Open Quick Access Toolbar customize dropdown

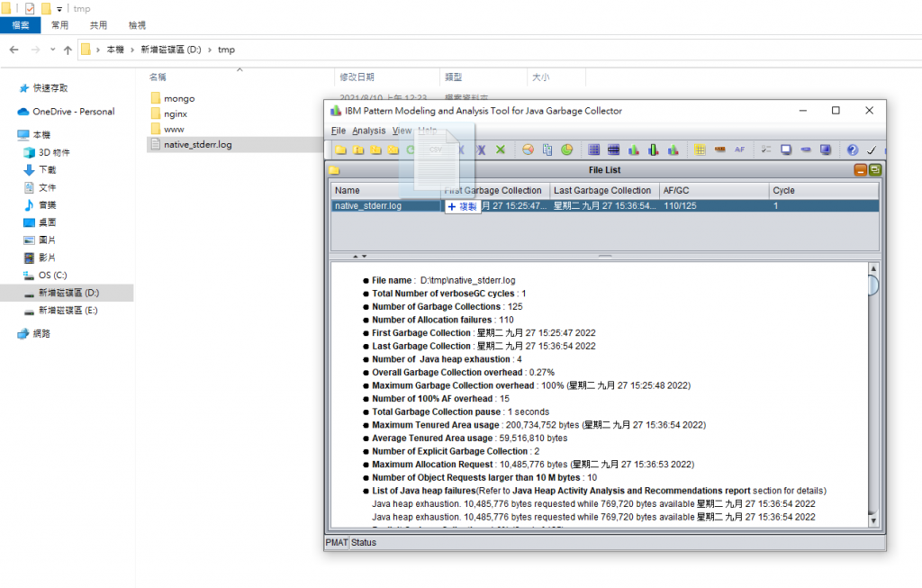(x=59, y=9)
